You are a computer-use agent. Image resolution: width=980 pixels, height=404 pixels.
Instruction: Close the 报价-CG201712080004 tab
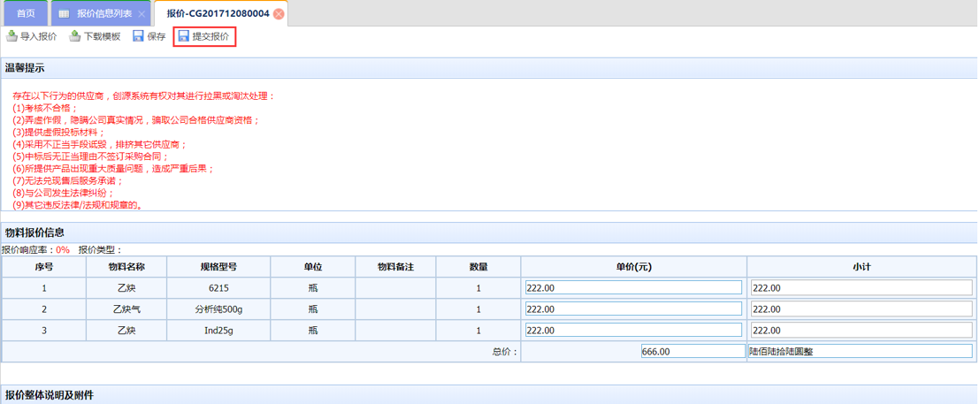coord(279,14)
